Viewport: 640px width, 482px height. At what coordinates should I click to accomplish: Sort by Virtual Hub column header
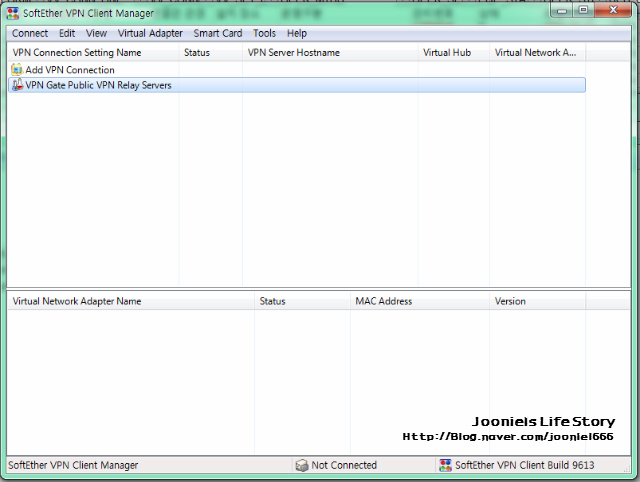point(454,53)
